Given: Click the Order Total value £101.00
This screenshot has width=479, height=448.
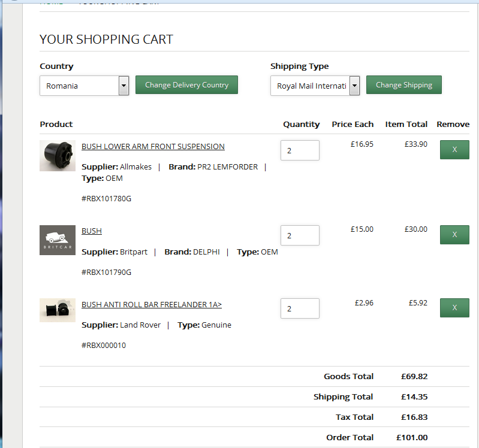Looking at the screenshot, I should coord(412,438).
